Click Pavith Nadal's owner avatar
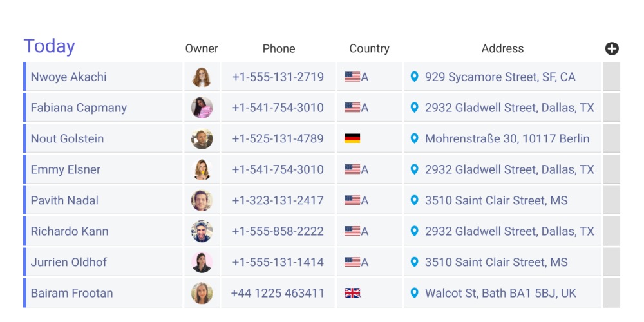The width and height of the screenshot is (644, 322). (202, 200)
